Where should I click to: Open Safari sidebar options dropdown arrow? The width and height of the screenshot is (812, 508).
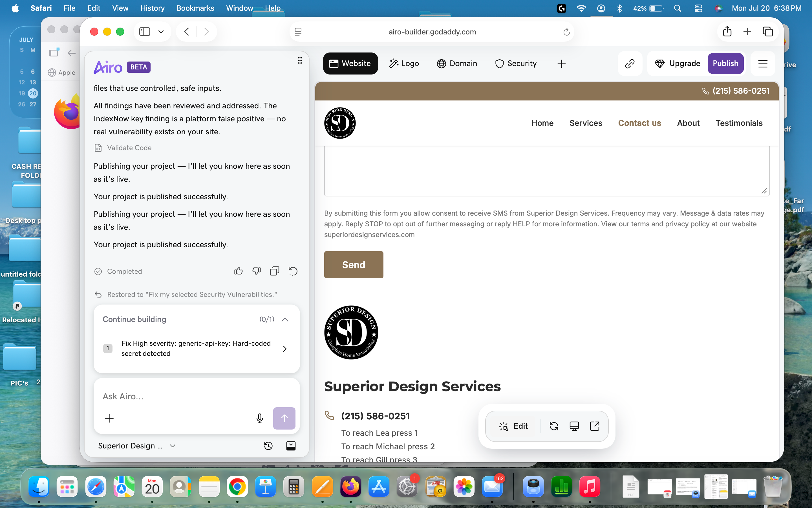click(x=161, y=32)
